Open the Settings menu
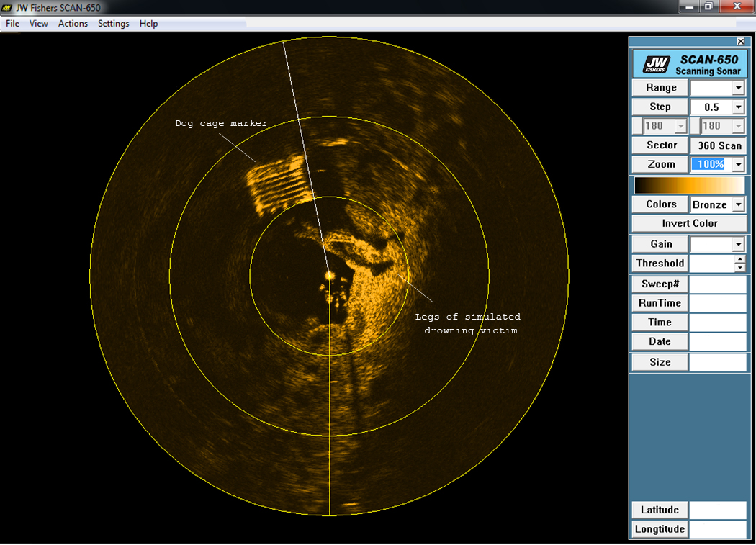Viewport: 756px width, 545px height. pyautogui.click(x=113, y=24)
